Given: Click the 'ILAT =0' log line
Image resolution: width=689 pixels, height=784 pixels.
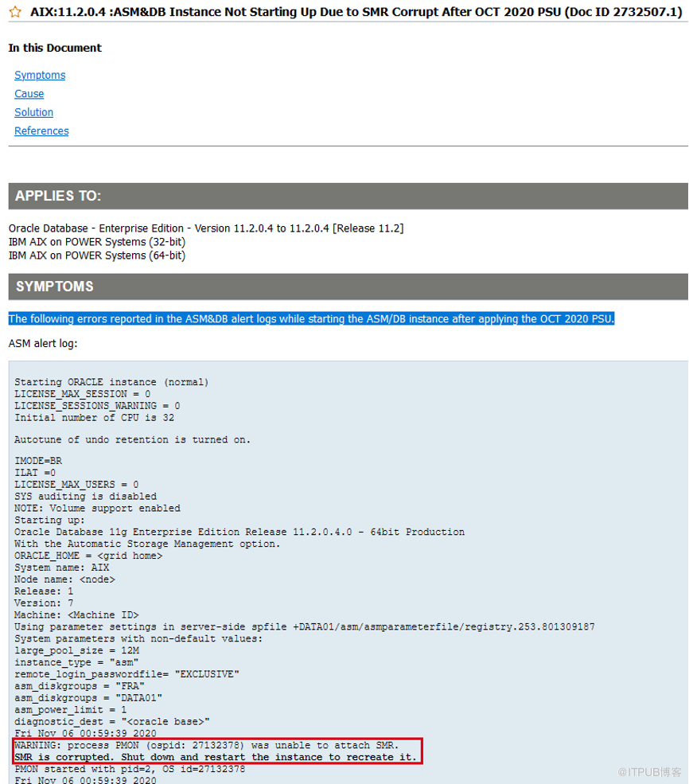Looking at the screenshot, I should 35,473.
